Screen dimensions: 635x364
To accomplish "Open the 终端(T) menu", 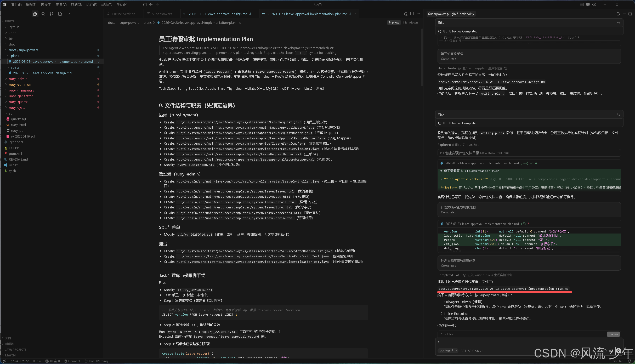I will coord(106,4).
